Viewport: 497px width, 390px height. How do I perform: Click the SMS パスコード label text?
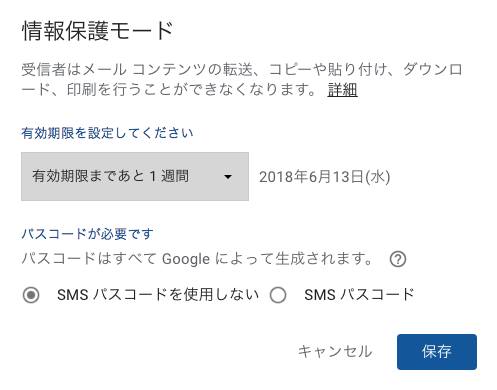click(359, 295)
